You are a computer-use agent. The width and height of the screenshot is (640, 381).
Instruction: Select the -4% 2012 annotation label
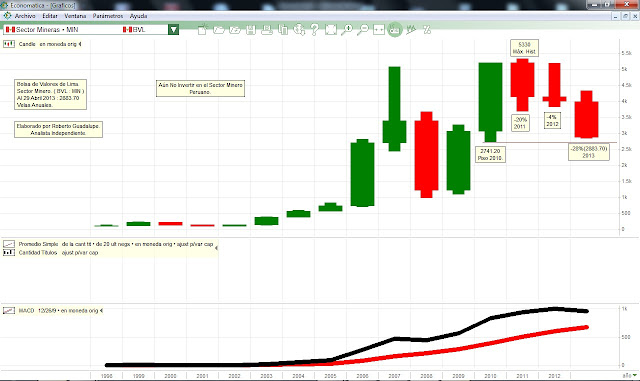pyautogui.click(x=552, y=120)
